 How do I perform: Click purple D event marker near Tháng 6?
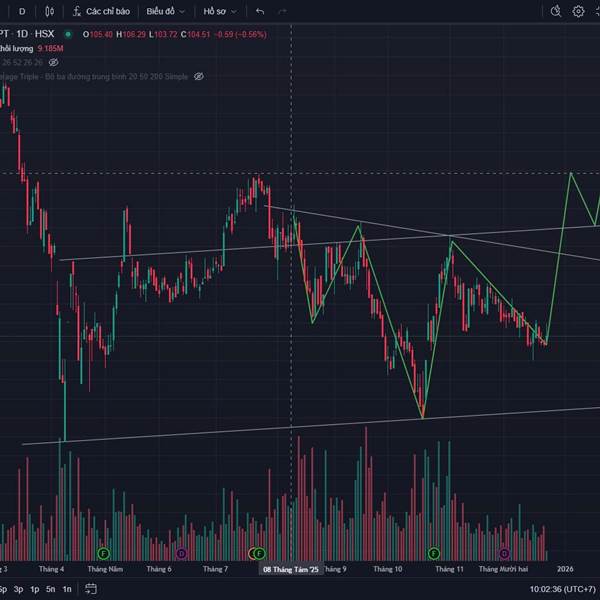pos(181,553)
